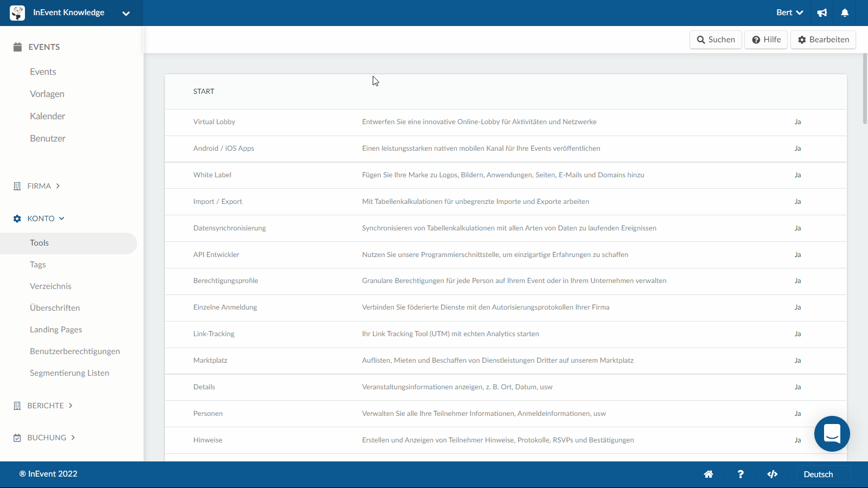Click the Details row name
This screenshot has width=868, height=488.
pyautogui.click(x=204, y=387)
